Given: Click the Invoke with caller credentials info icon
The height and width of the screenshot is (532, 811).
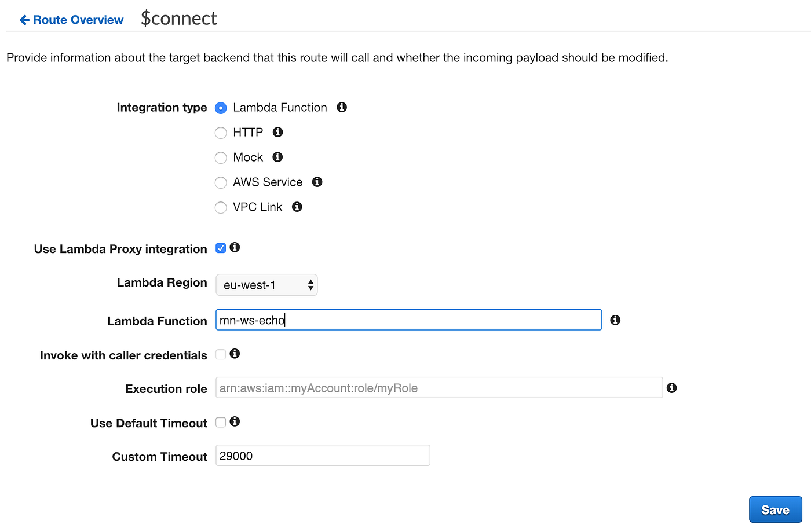Looking at the screenshot, I should pyautogui.click(x=235, y=354).
